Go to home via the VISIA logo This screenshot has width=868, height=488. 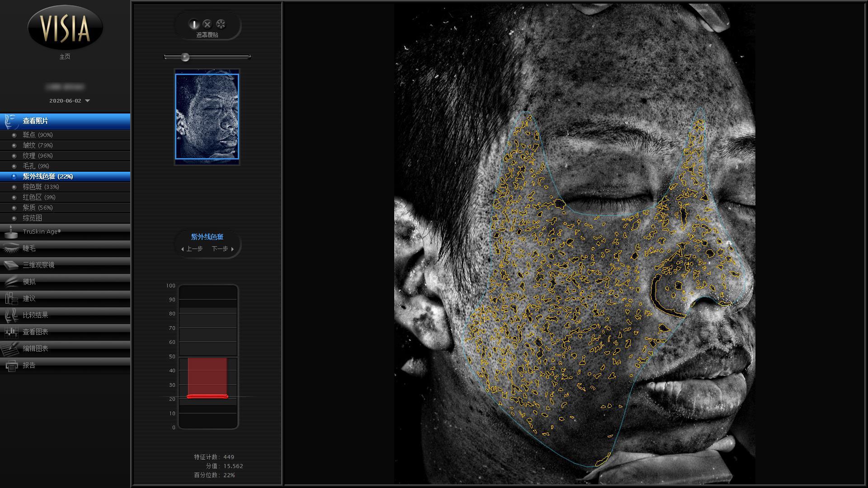pos(65,28)
